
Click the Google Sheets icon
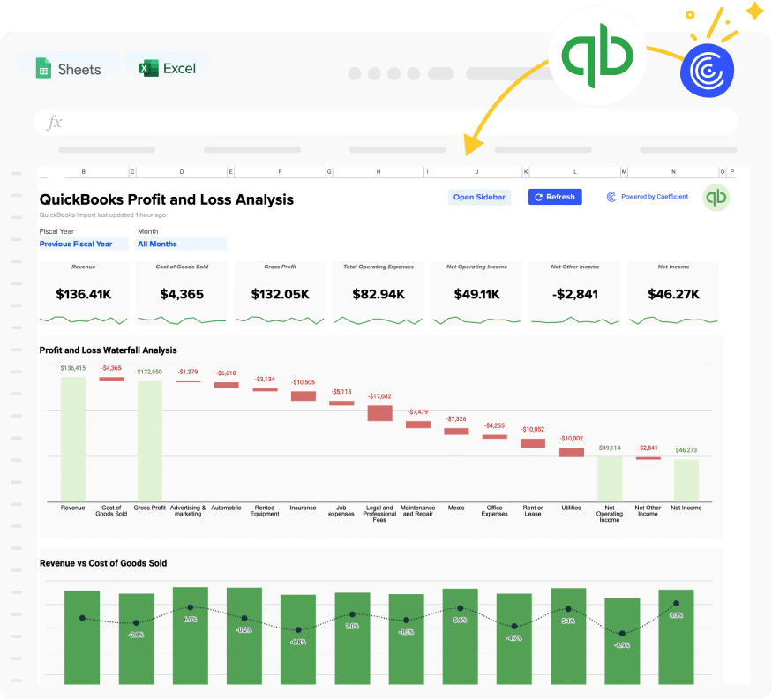tap(43, 68)
